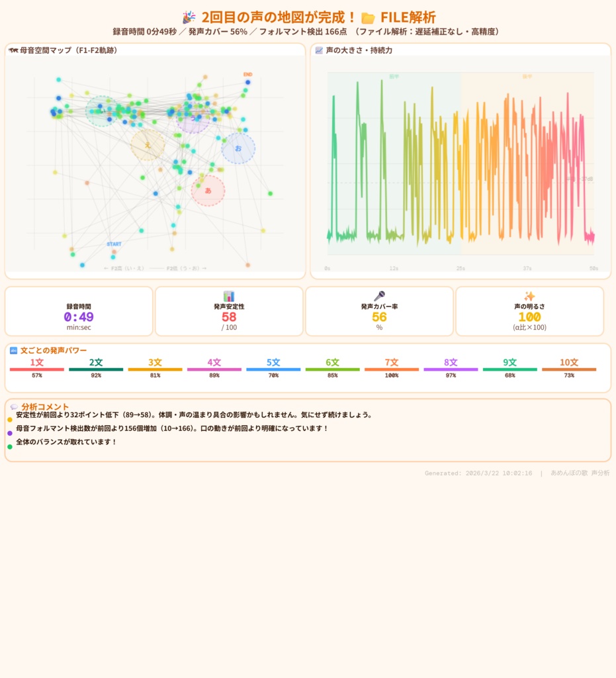This screenshot has height=678, width=616.
Task: Select the お vowel circle on the map
Action: point(238,148)
